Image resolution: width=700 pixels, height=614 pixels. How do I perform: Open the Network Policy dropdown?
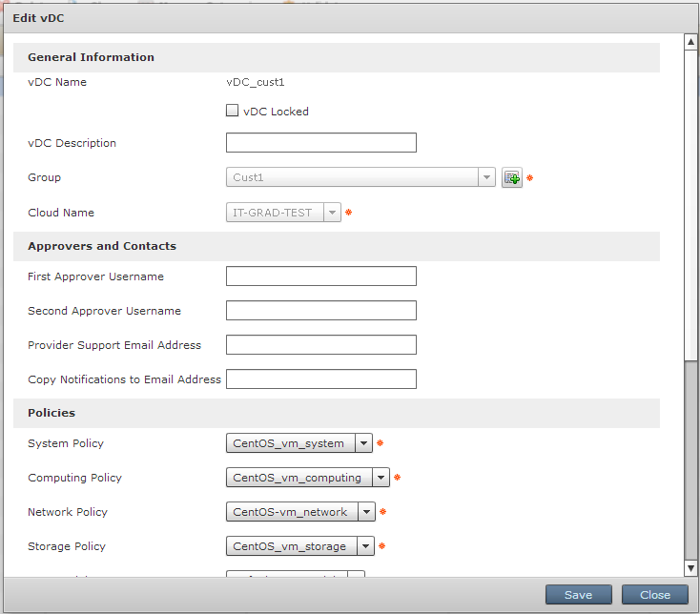pos(366,512)
